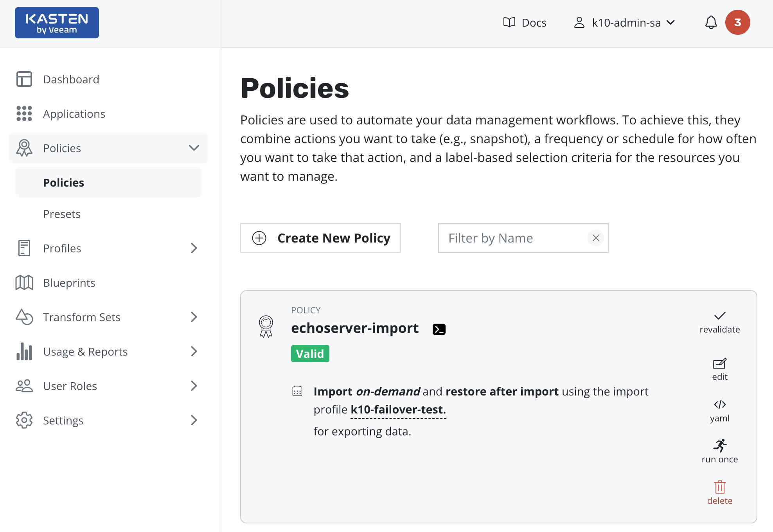Image resolution: width=773 pixels, height=532 pixels.
Task: Open notifications bell icon
Action: pos(711,23)
